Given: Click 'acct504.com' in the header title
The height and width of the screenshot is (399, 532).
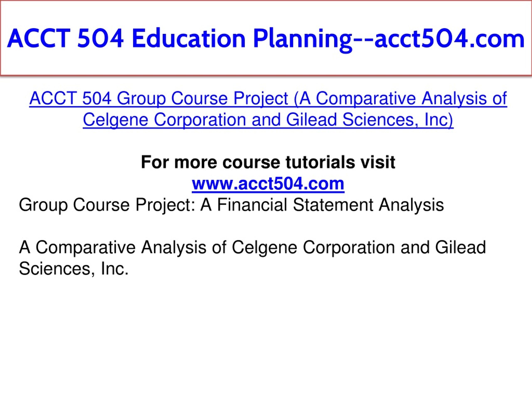Looking at the screenshot, I should point(449,39).
